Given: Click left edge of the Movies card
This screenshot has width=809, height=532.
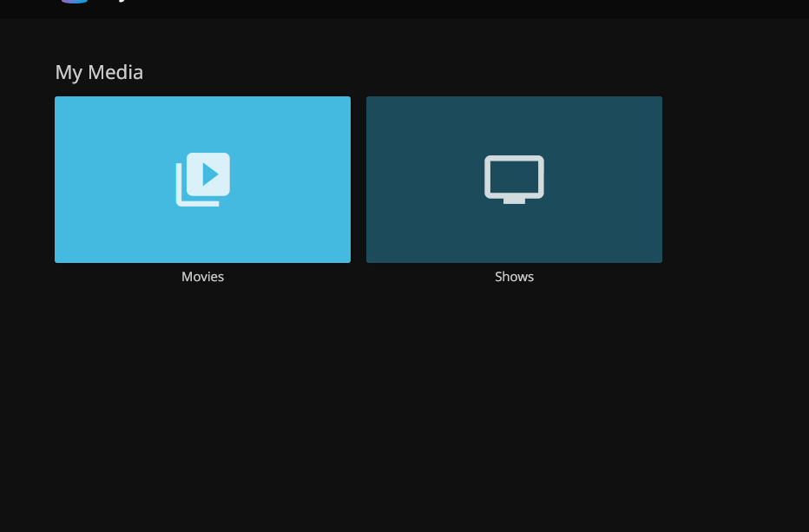Looking at the screenshot, I should (59, 180).
